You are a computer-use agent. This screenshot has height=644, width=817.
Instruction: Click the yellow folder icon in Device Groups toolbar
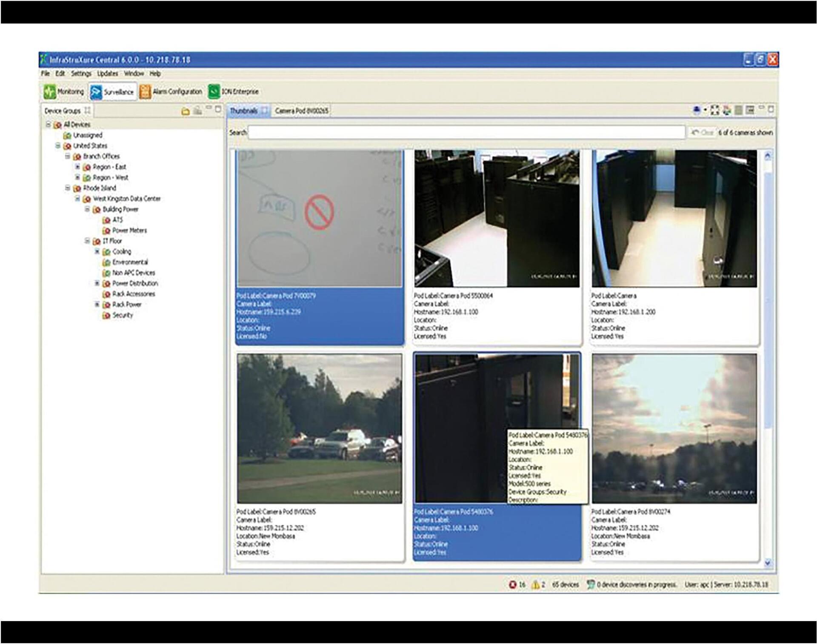186,111
